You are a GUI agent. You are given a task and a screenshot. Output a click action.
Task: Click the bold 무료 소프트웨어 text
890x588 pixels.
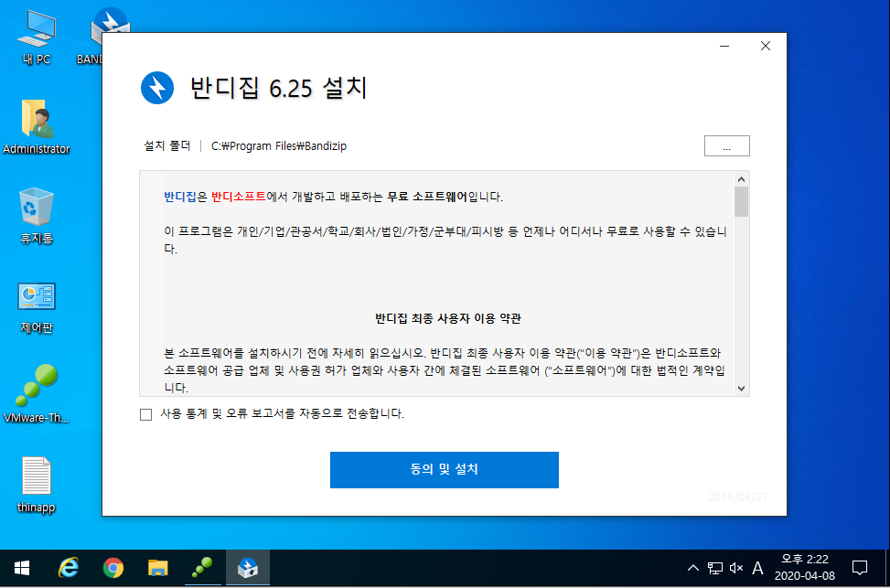428,198
